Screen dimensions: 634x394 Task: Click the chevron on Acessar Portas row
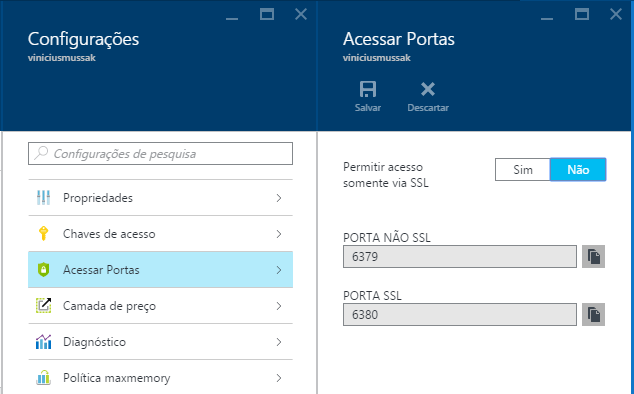pyautogui.click(x=279, y=270)
